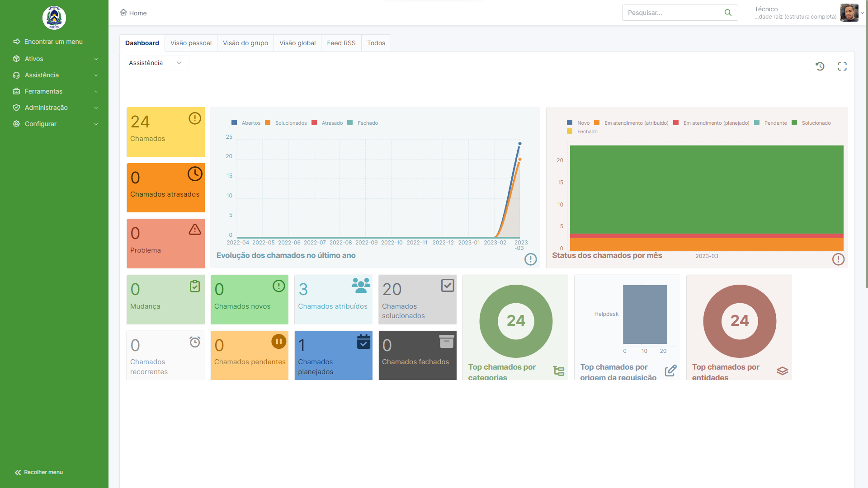Click people icon on Chamados atribuídos card
This screenshot has height=488, width=868.
coord(361,286)
